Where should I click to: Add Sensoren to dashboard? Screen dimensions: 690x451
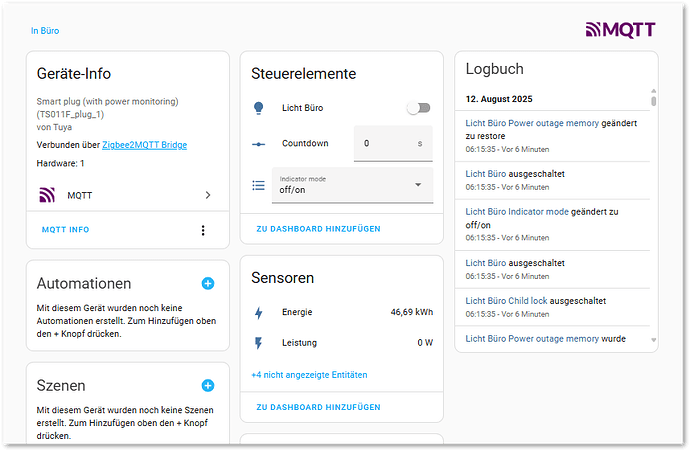click(x=318, y=407)
